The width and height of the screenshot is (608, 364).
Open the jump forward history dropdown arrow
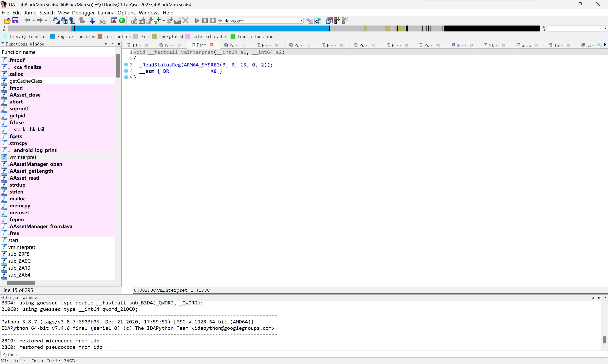[46, 21]
